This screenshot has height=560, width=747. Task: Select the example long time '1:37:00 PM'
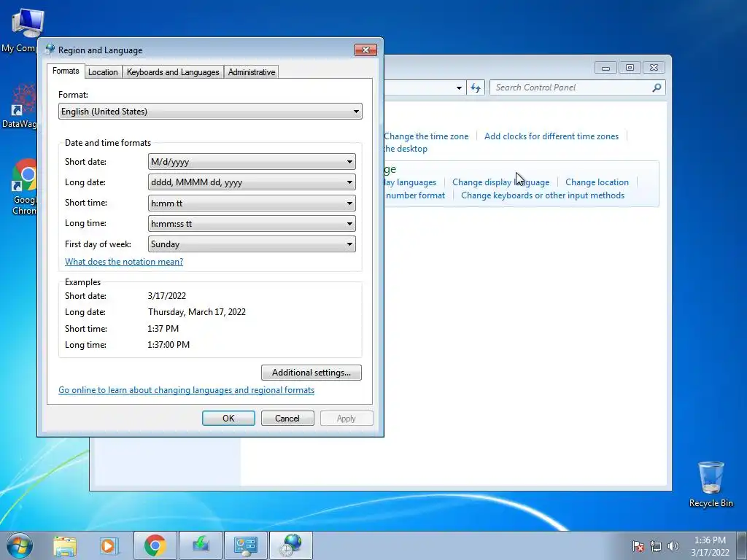tap(169, 344)
